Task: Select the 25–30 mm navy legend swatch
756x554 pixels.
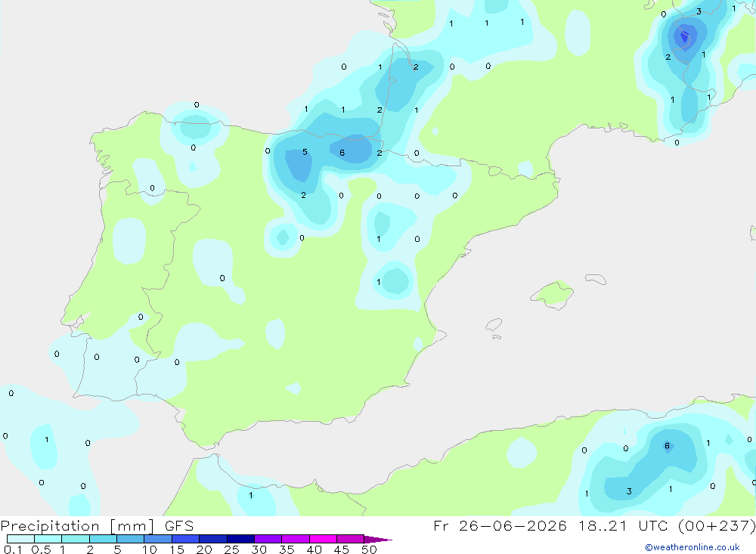Action: click(x=240, y=539)
